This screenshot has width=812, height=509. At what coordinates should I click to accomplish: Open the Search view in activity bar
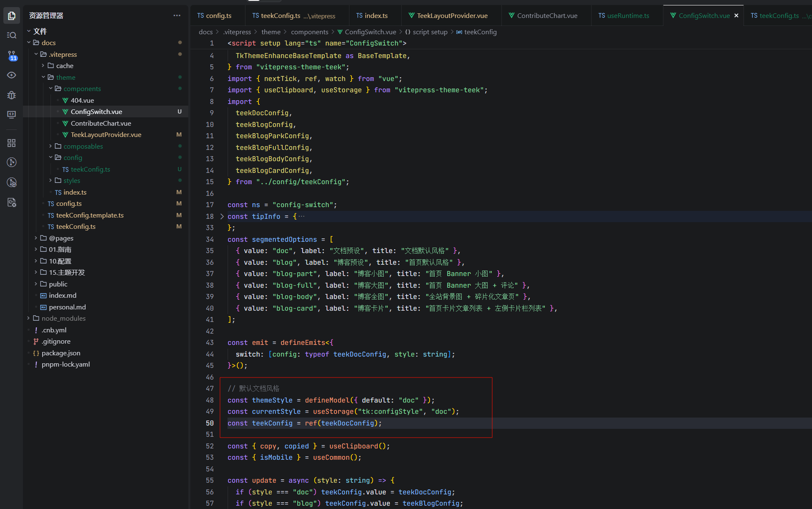click(12, 35)
